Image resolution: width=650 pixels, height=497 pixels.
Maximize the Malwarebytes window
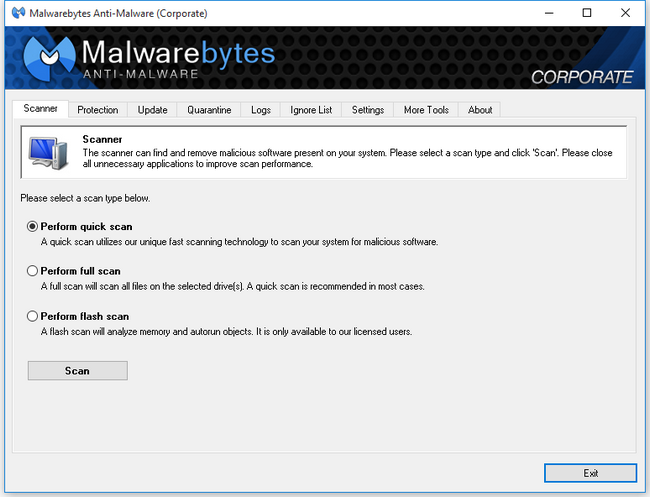pyautogui.click(x=587, y=13)
